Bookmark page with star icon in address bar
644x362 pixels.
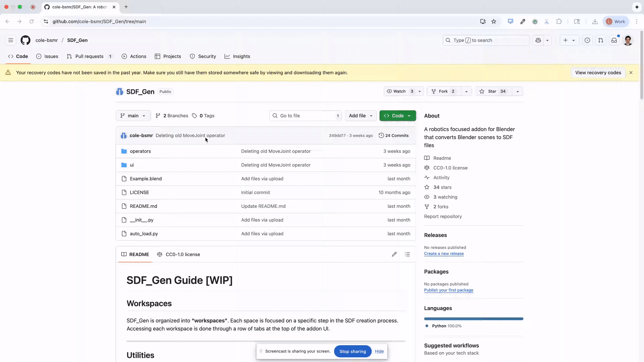pyautogui.click(x=494, y=21)
